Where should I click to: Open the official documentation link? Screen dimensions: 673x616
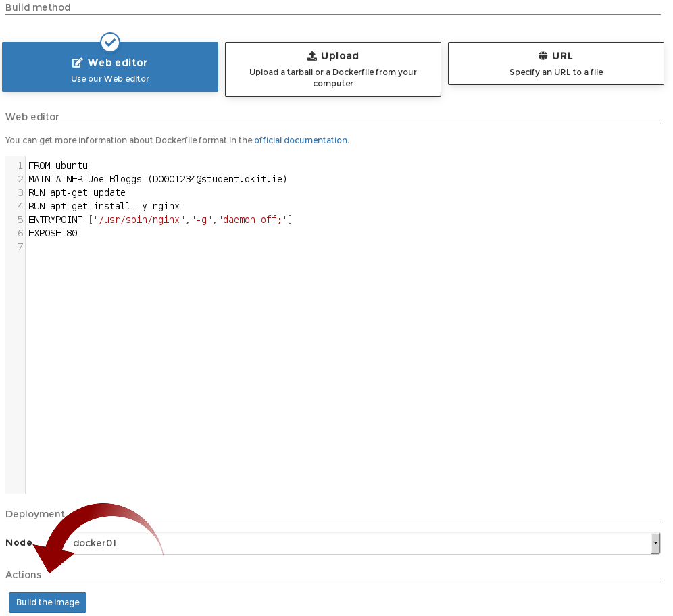(x=301, y=140)
